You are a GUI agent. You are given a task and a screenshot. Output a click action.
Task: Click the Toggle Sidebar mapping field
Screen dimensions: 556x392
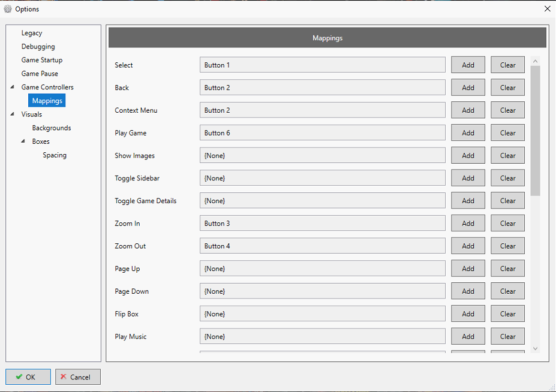click(x=322, y=178)
